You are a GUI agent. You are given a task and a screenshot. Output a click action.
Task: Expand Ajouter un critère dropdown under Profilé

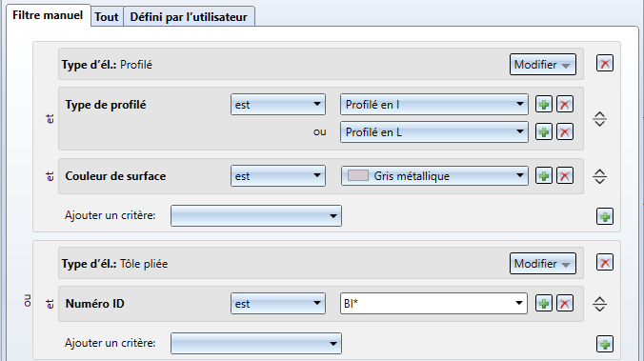tap(256, 216)
